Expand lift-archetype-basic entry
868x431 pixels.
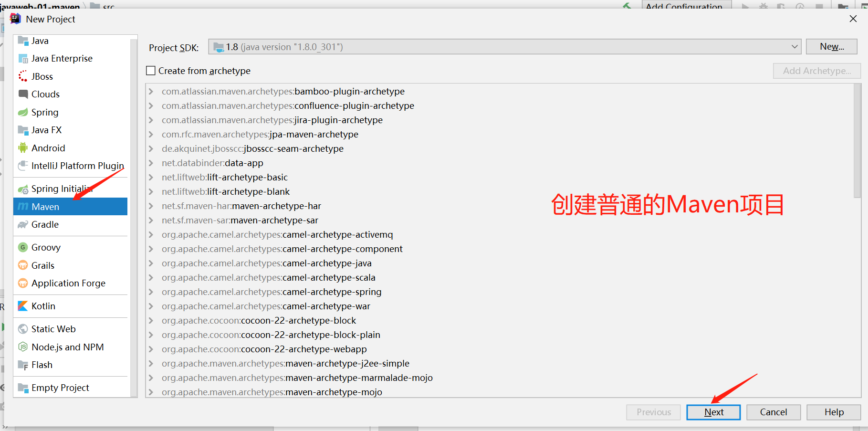click(151, 177)
